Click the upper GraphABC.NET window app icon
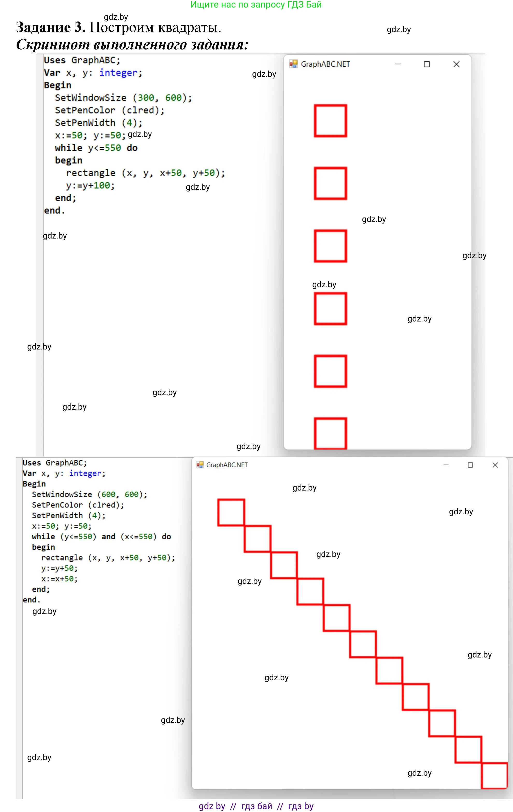 tap(293, 64)
